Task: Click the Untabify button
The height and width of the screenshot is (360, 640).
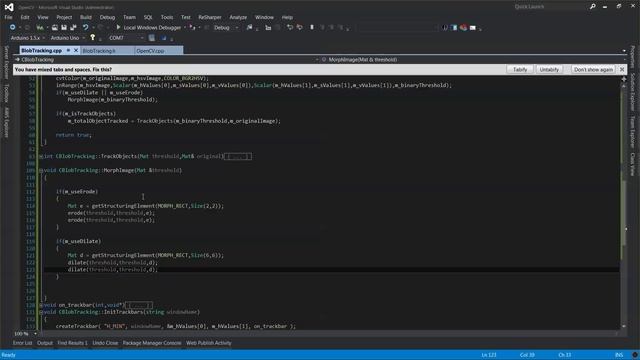Action: click(549, 69)
